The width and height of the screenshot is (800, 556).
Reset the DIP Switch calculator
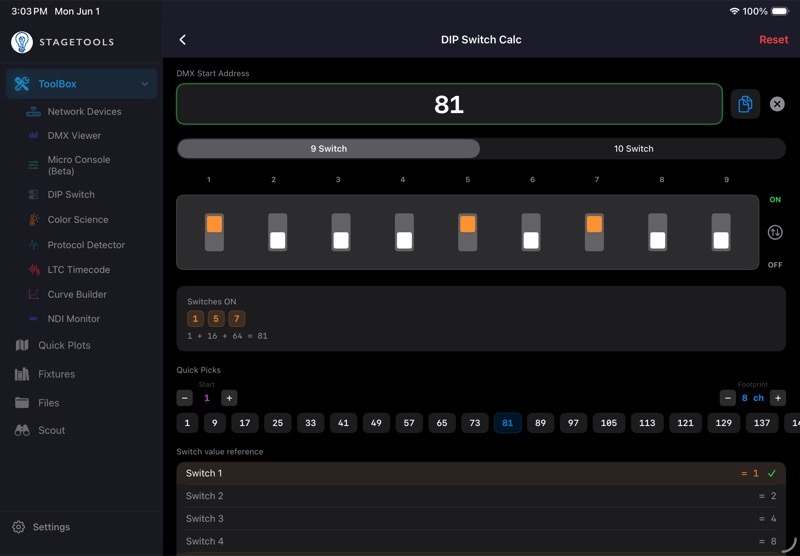click(773, 40)
